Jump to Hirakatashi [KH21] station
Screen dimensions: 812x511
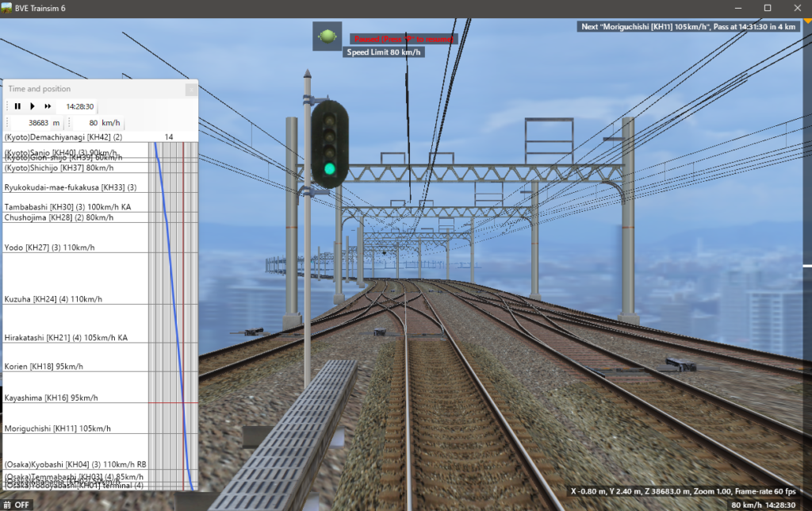[66, 337]
